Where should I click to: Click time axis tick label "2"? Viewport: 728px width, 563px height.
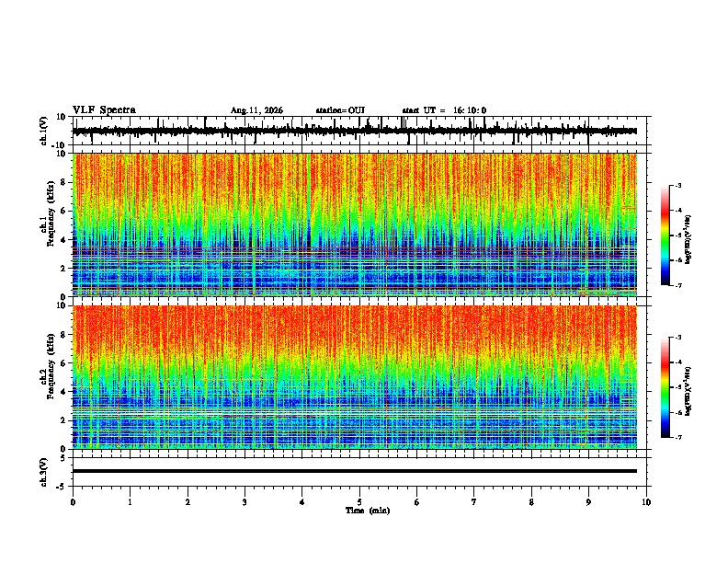pyautogui.click(x=188, y=502)
